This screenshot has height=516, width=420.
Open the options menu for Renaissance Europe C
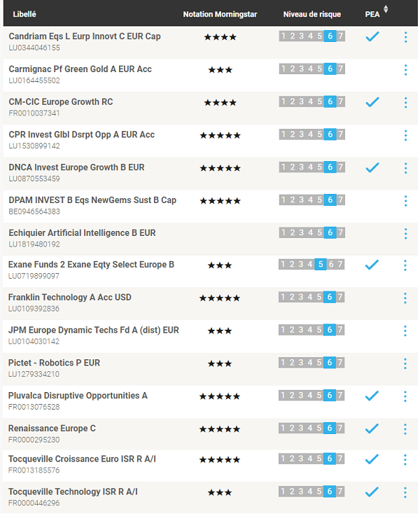(405, 429)
